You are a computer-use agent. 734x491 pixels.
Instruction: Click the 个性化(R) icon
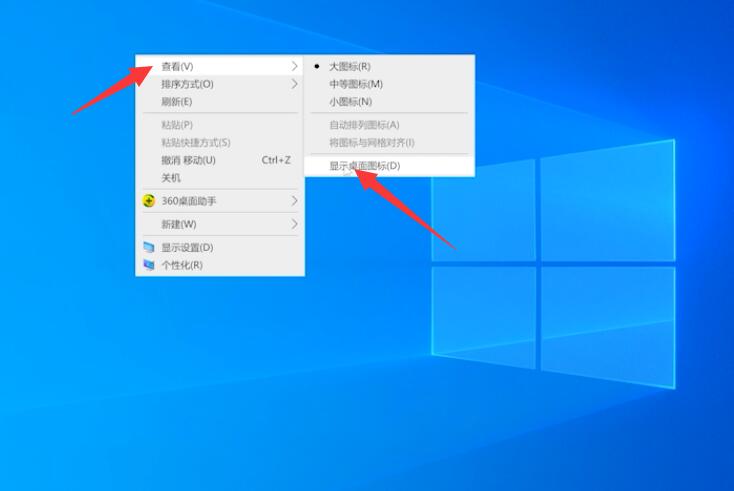[x=149, y=265]
